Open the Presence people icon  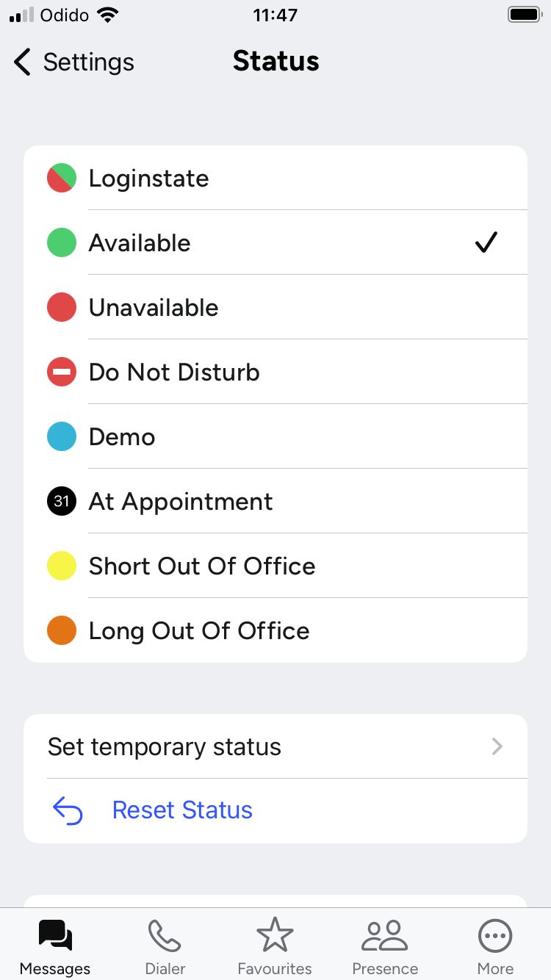[x=385, y=935]
